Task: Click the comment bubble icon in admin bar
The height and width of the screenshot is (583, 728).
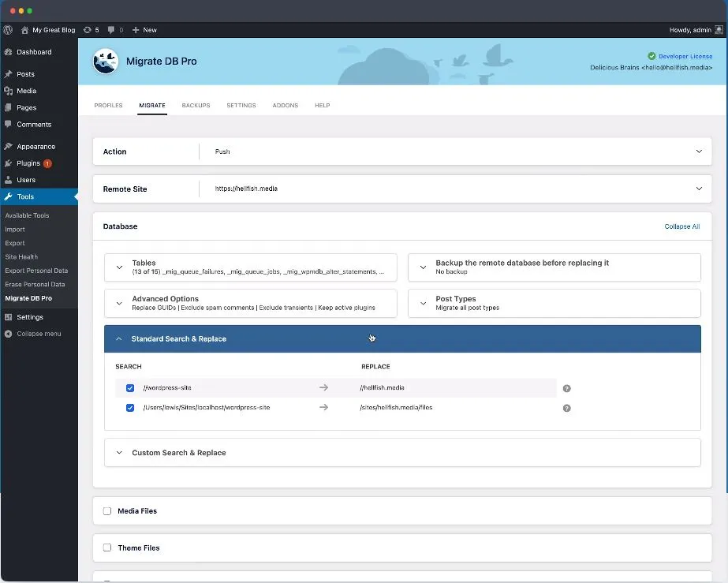Action: 111,30
